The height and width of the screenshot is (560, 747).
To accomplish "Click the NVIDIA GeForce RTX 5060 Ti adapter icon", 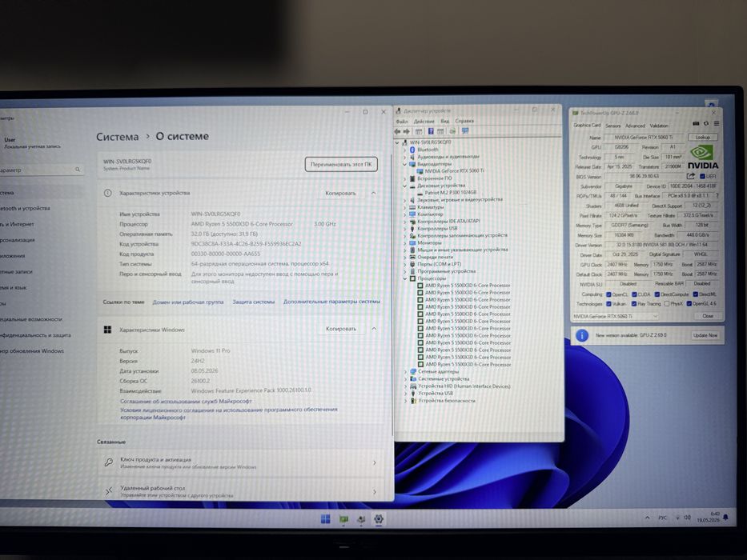I will pos(420,171).
